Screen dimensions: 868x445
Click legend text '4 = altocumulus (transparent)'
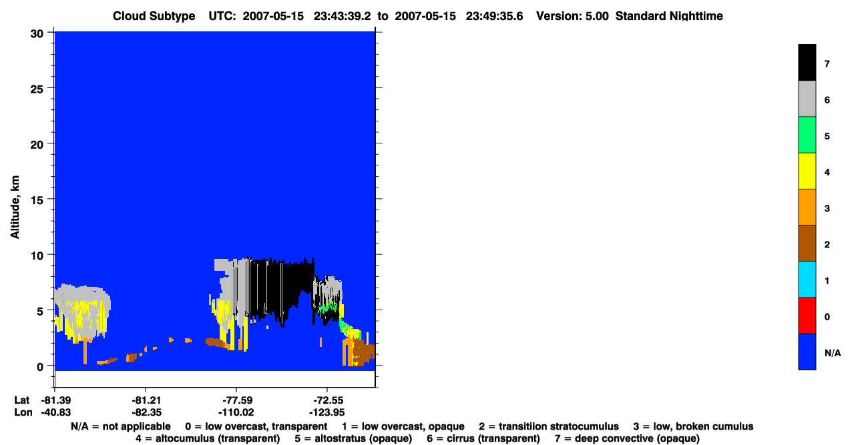(208, 438)
